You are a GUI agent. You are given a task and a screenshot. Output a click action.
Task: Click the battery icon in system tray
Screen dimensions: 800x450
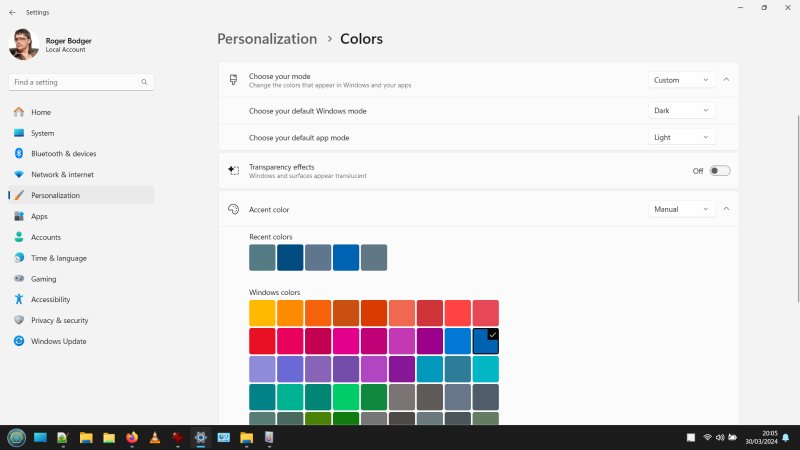[x=733, y=437]
